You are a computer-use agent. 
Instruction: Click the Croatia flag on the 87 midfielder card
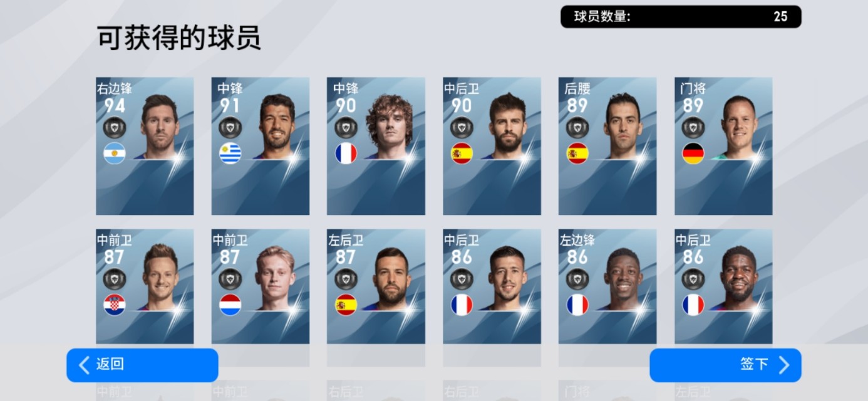click(x=115, y=305)
